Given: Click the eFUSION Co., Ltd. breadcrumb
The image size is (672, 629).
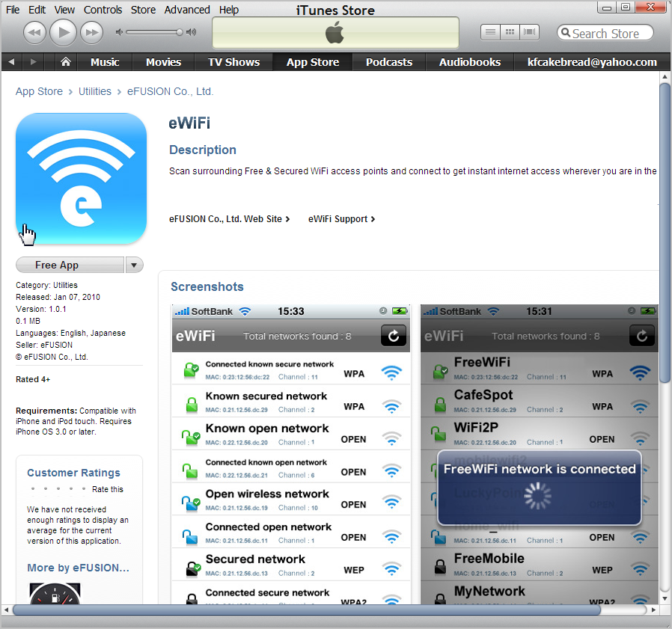Looking at the screenshot, I should (x=170, y=91).
